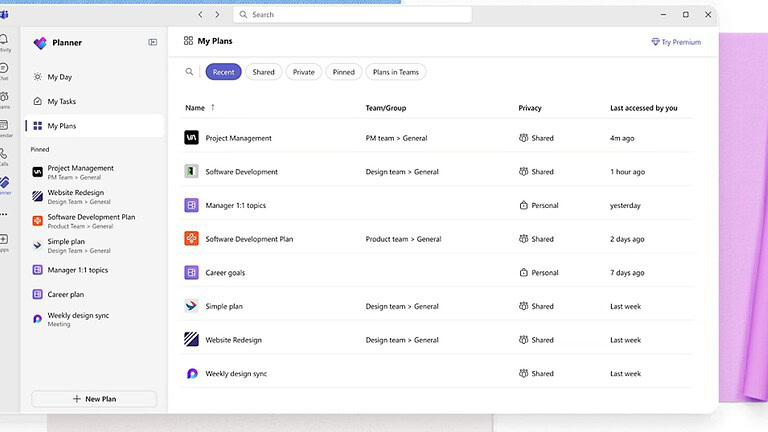
Task: Click the Team/Group column header
Action: coord(386,108)
